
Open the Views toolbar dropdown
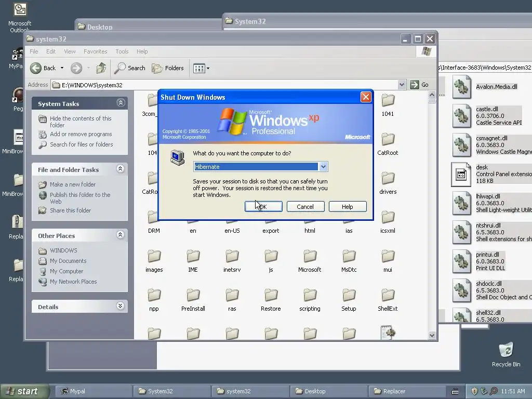pyautogui.click(x=201, y=68)
